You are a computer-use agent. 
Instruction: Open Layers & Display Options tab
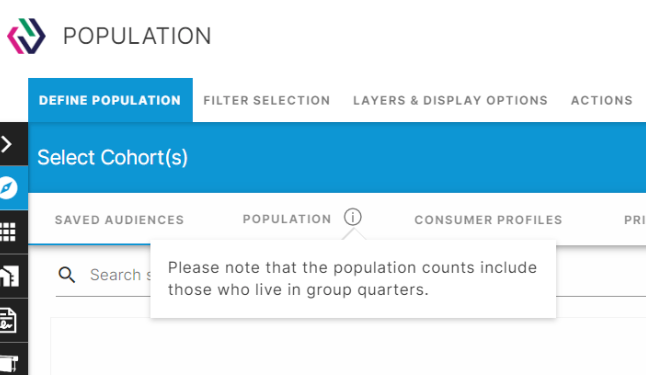[x=450, y=100]
